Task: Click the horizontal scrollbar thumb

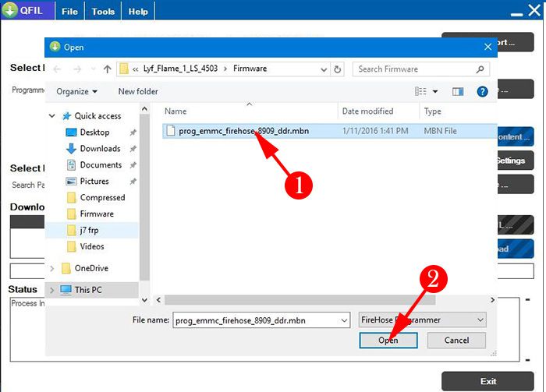Action: click(x=300, y=300)
